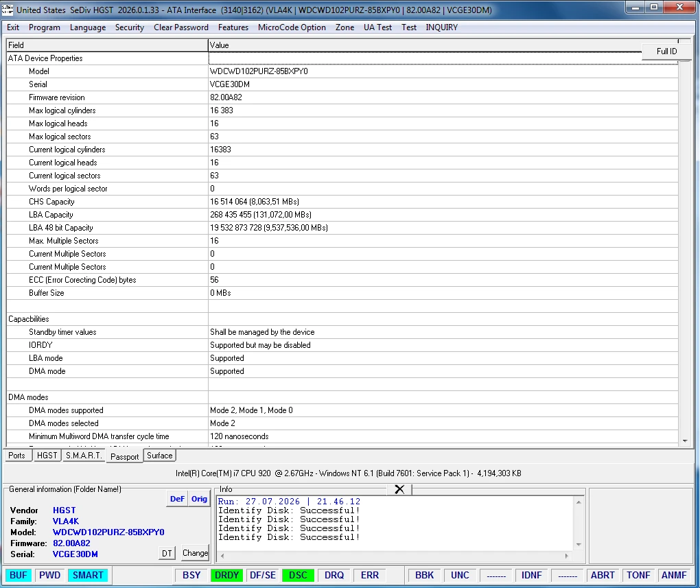
Task: Click the IDNF error flag
Action: (x=531, y=575)
